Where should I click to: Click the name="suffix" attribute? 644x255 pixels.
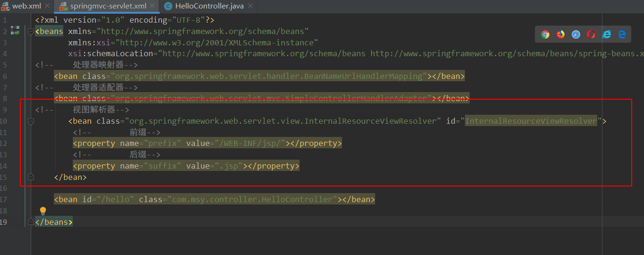(x=151, y=166)
